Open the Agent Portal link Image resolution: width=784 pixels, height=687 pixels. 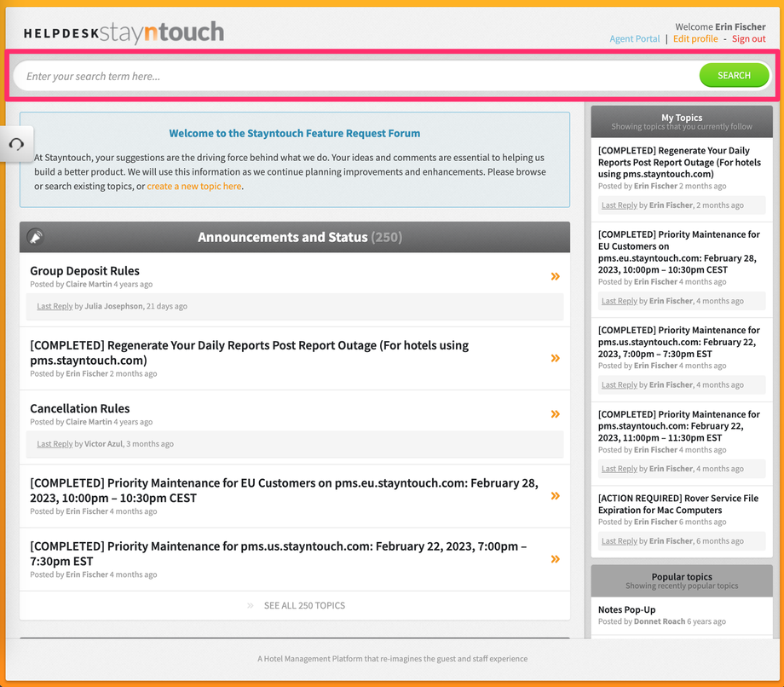pyautogui.click(x=635, y=39)
